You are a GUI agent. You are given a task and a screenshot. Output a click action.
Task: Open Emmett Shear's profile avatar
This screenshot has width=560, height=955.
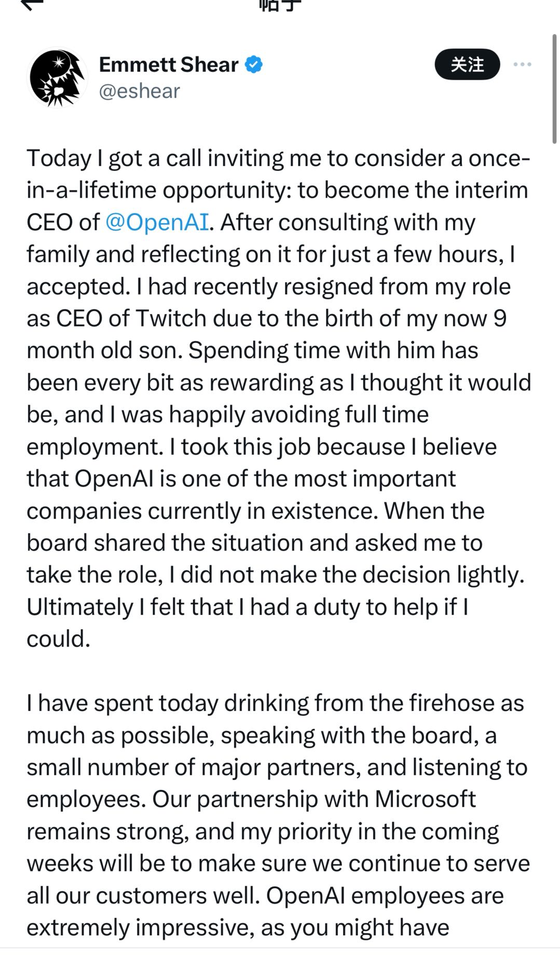57,77
